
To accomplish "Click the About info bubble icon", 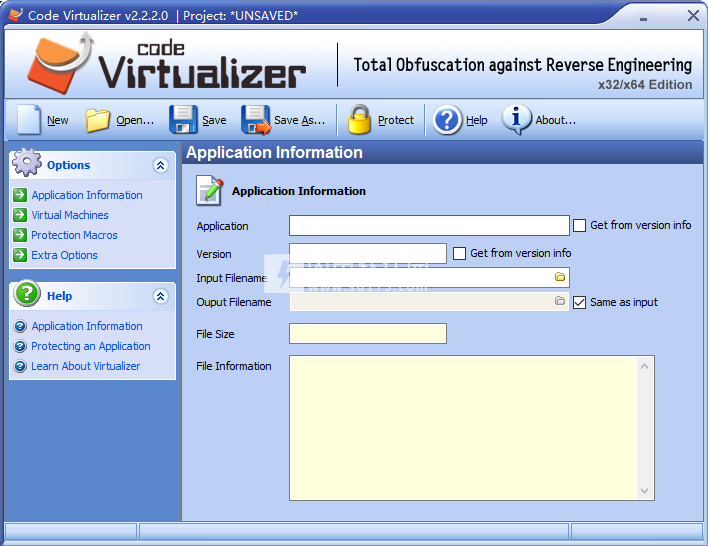I will tap(516, 120).
